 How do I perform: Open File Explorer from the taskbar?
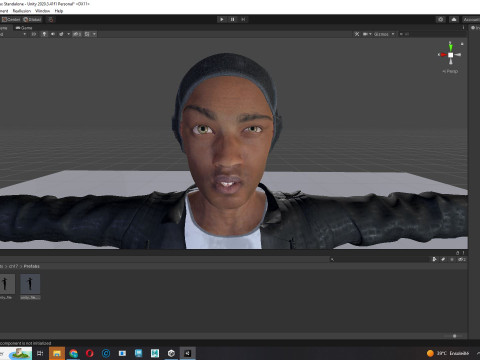coord(57,353)
